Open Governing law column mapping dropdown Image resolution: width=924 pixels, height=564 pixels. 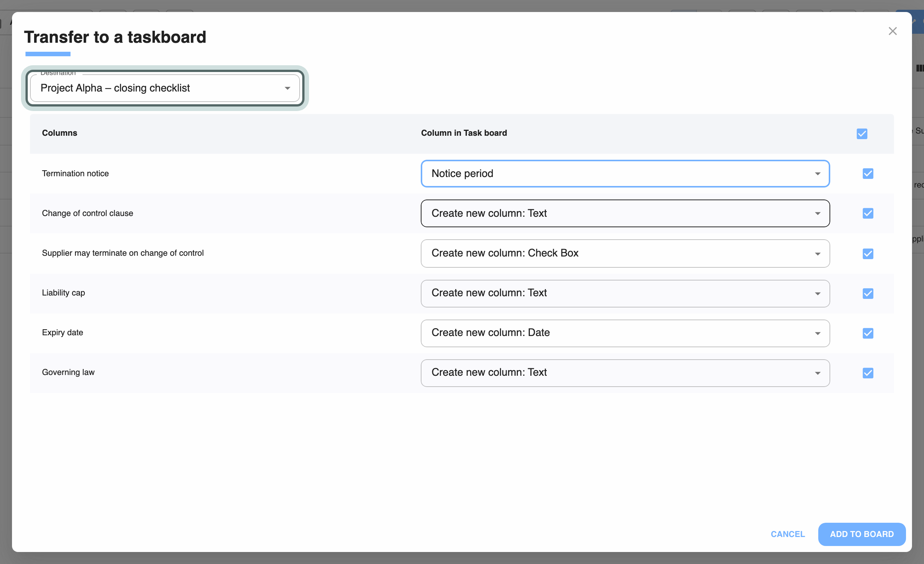pos(625,373)
